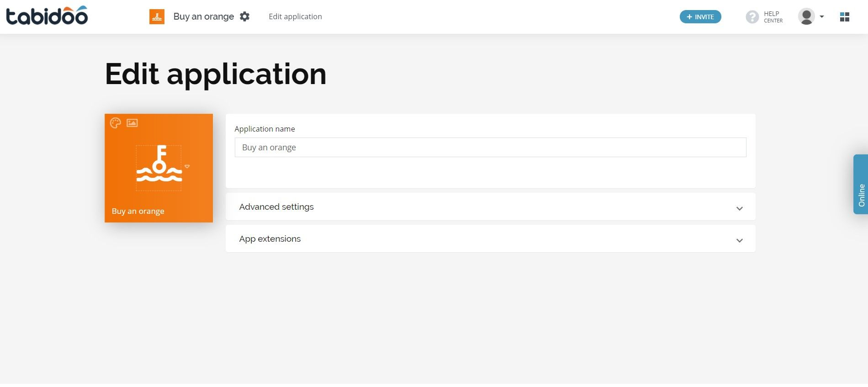Image resolution: width=868 pixels, height=387 pixels.
Task: Open icon dropdown arrow on app tile
Action: tap(187, 166)
